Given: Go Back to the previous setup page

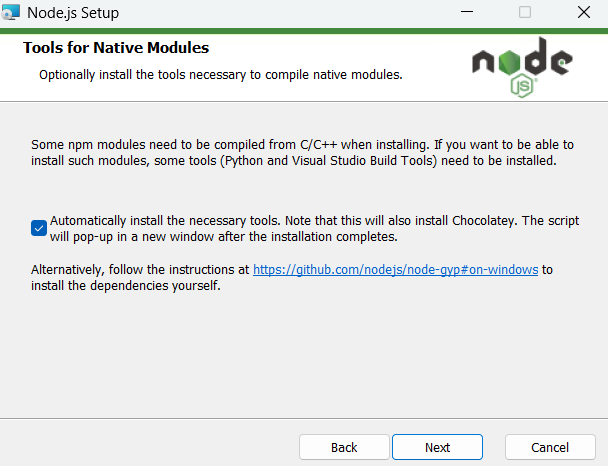Looking at the screenshot, I should point(344,447).
